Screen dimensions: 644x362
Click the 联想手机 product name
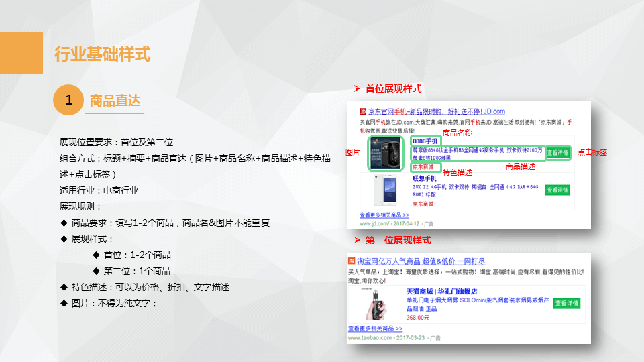[424, 178]
